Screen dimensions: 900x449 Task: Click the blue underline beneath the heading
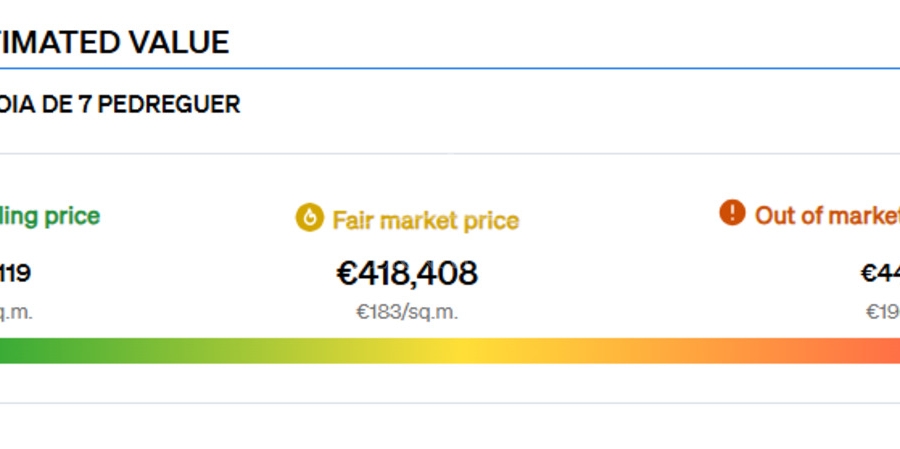click(x=450, y=69)
